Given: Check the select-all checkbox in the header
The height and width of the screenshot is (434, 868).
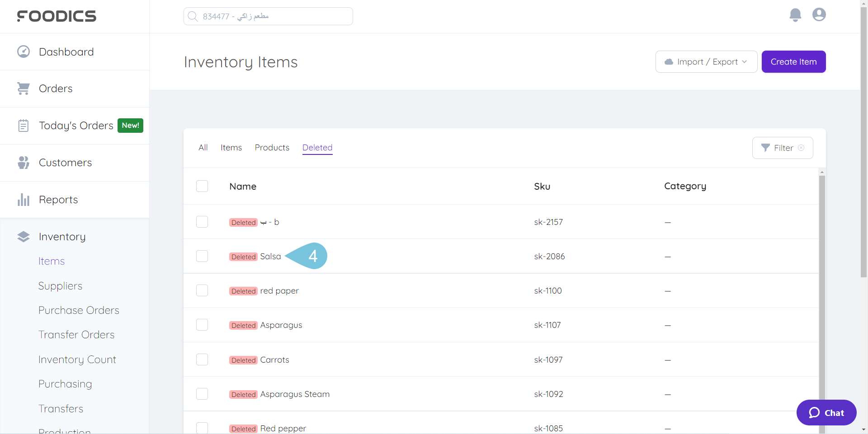Looking at the screenshot, I should tap(202, 186).
